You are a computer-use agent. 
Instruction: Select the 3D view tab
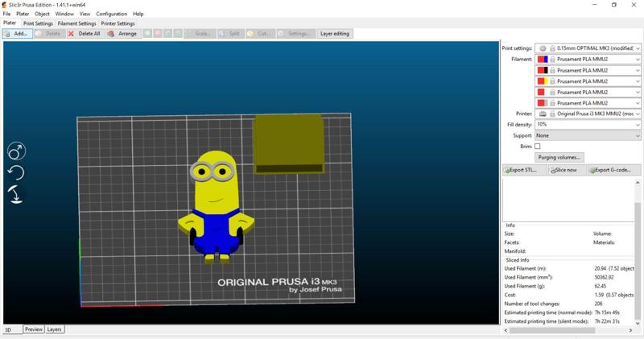coord(12,329)
